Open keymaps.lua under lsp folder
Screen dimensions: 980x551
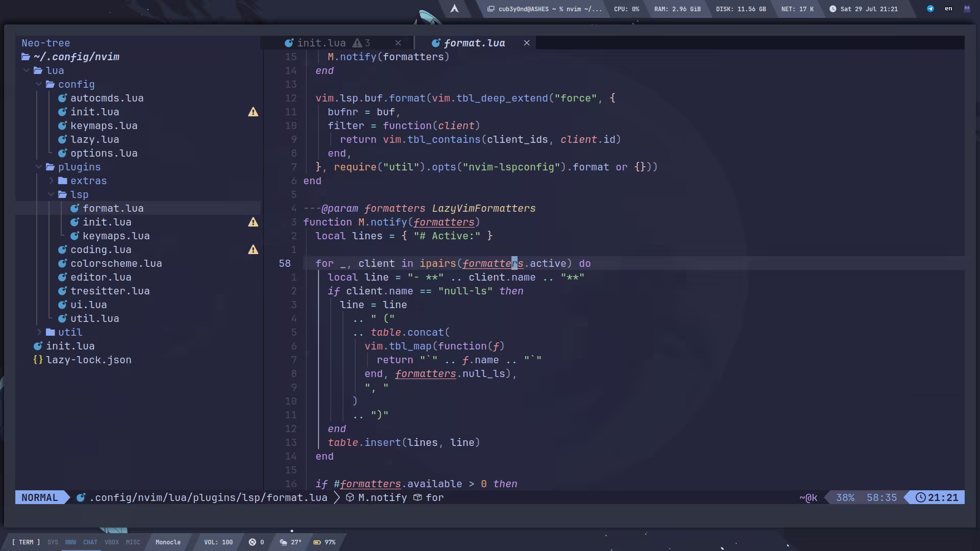116,236
